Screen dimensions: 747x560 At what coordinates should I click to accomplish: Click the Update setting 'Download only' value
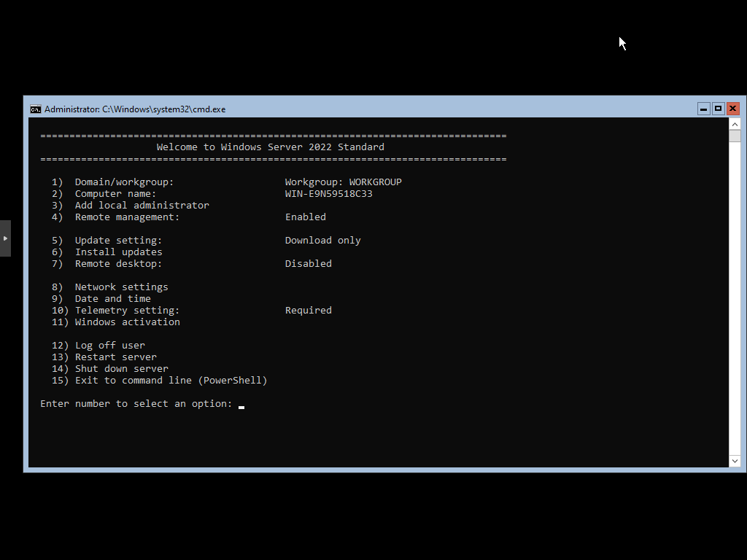click(322, 241)
